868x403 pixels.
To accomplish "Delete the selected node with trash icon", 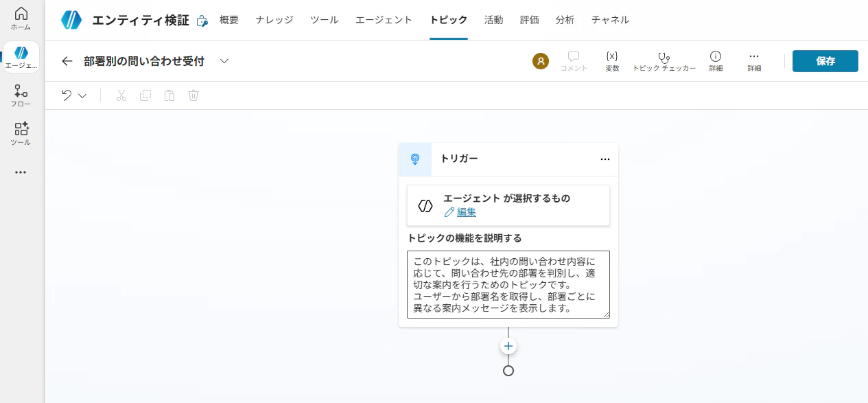I will [193, 95].
